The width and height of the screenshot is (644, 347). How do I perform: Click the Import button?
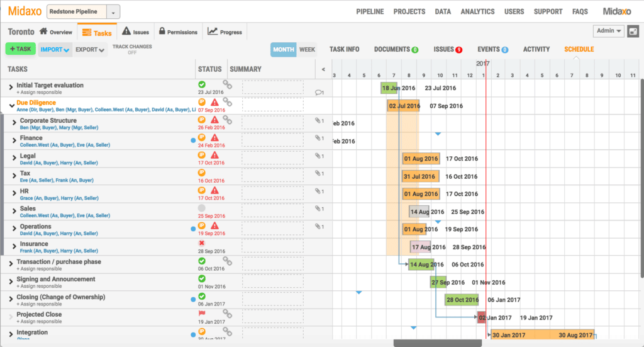click(x=55, y=50)
